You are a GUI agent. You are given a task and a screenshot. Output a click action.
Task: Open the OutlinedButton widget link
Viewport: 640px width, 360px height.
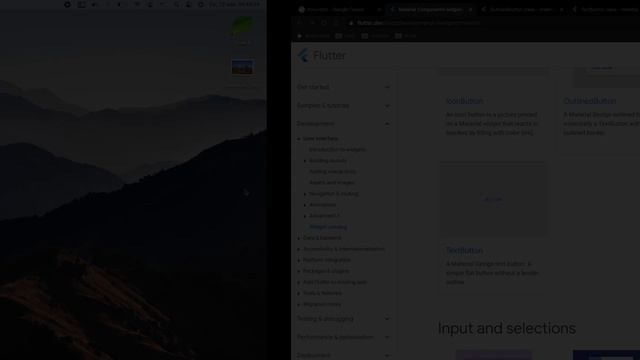point(589,101)
